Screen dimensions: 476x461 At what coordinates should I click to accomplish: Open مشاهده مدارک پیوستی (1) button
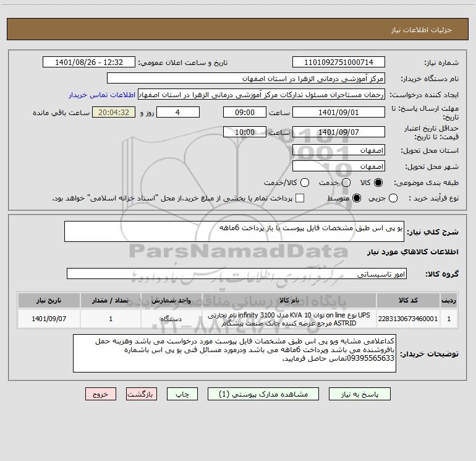263,394
